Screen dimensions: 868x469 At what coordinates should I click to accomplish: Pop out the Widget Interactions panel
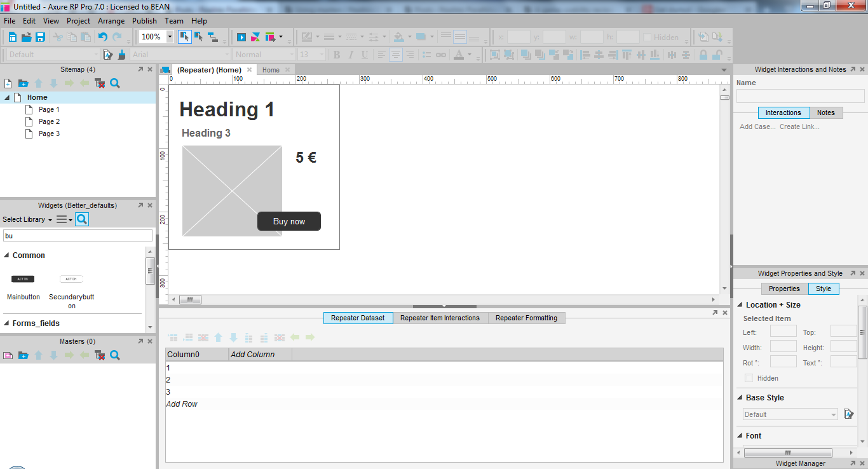[x=852, y=69]
